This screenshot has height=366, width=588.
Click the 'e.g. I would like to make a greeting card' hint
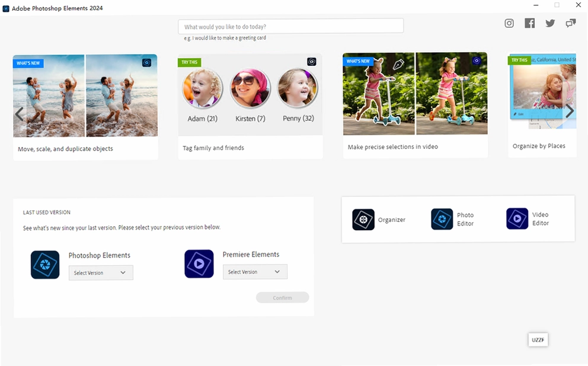(225, 38)
